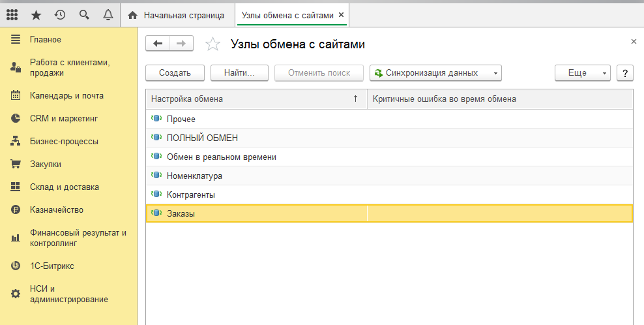Click exchange node icon beside Прочее
The height and width of the screenshot is (325, 644).
(x=156, y=119)
